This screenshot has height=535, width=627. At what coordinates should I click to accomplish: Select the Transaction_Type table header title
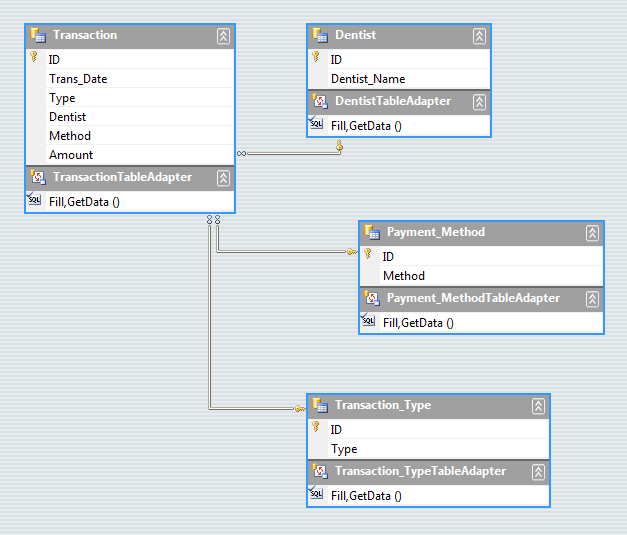(383, 405)
